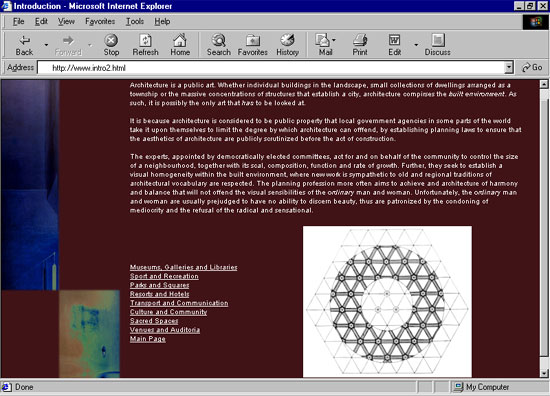
Task: Expand the Address bar dropdown list
Action: [509, 67]
